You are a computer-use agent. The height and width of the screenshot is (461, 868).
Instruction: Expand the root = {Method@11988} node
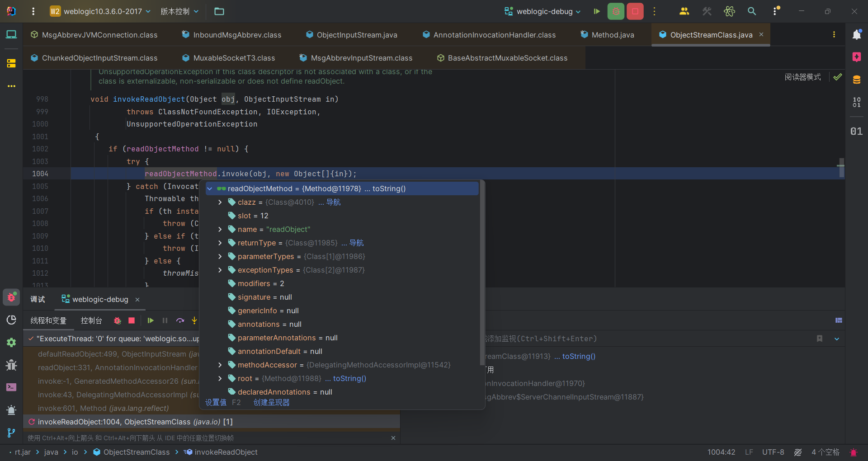[x=220, y=378]
